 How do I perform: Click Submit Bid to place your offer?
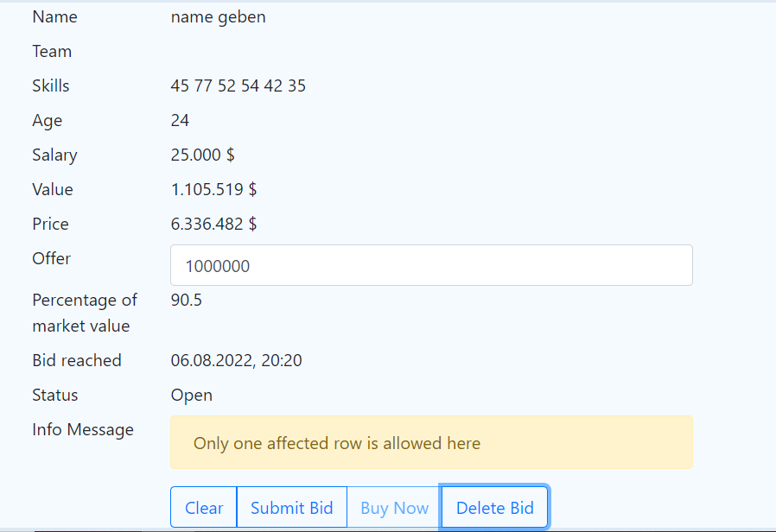click(x=291, y=507)
